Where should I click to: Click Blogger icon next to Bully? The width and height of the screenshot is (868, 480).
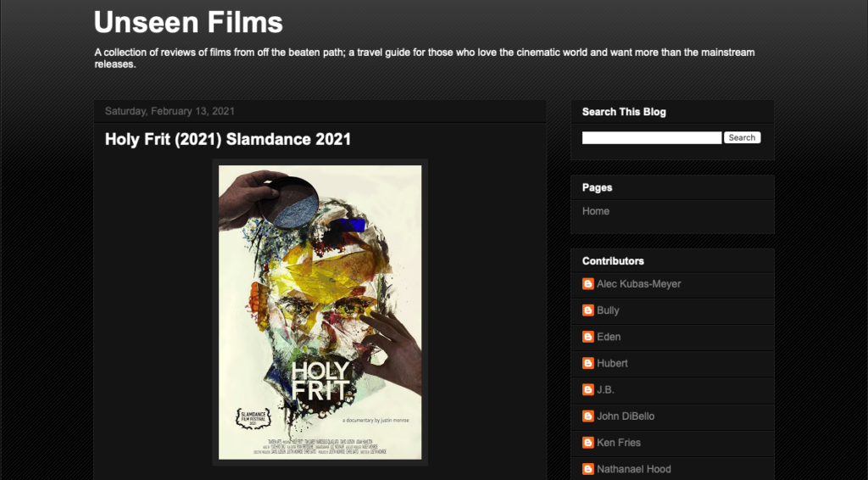588,310
